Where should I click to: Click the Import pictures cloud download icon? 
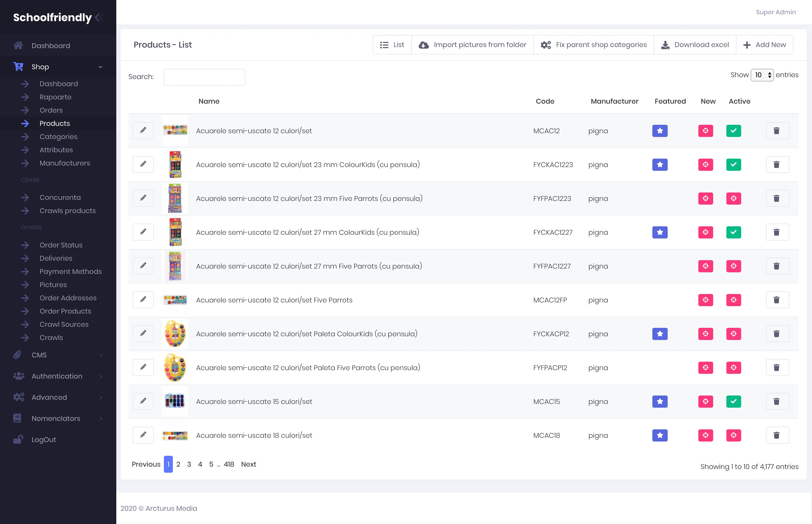pyautogui.click(x=423, y=45)
